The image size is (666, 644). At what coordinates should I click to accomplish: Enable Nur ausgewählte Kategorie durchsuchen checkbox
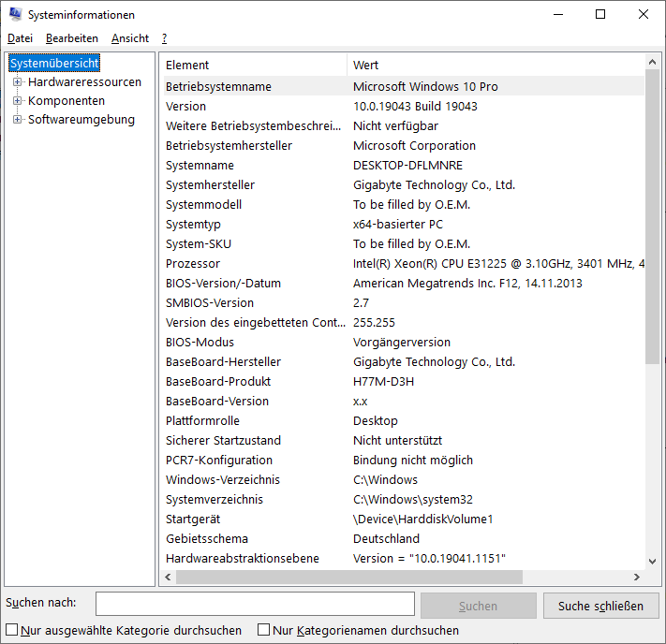click(x=12, y=630)
